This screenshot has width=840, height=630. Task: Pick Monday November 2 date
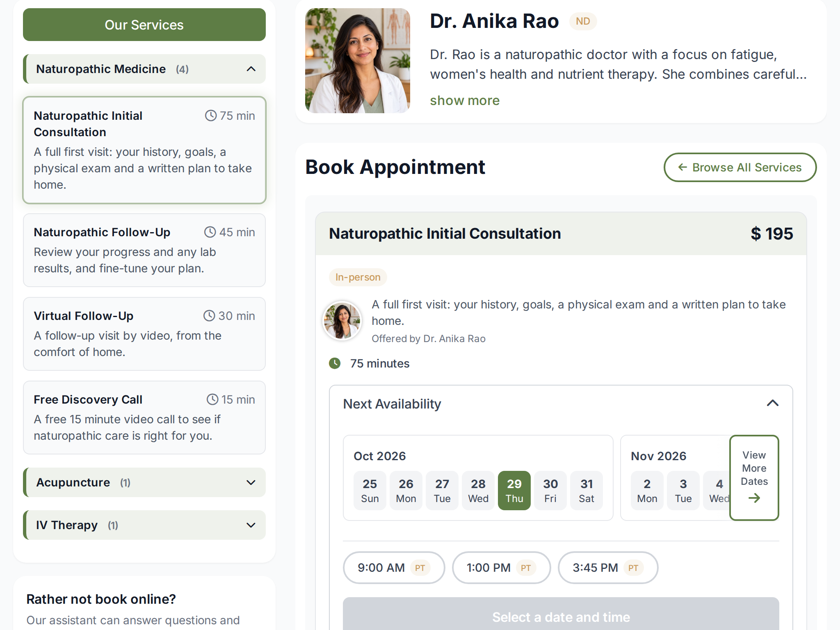point(647,491)
